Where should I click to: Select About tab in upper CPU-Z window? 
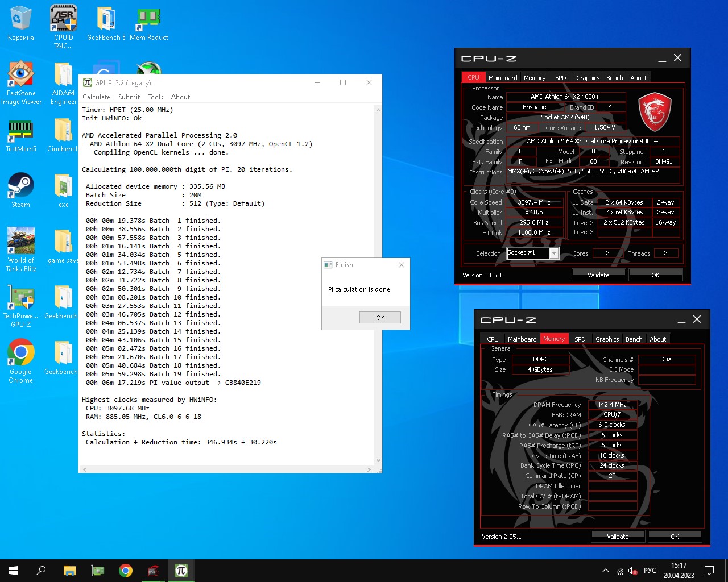point(638,78)
